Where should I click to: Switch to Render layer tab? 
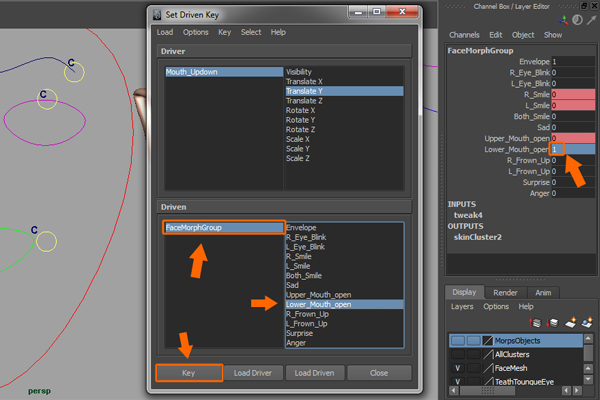tap(505, 292)
